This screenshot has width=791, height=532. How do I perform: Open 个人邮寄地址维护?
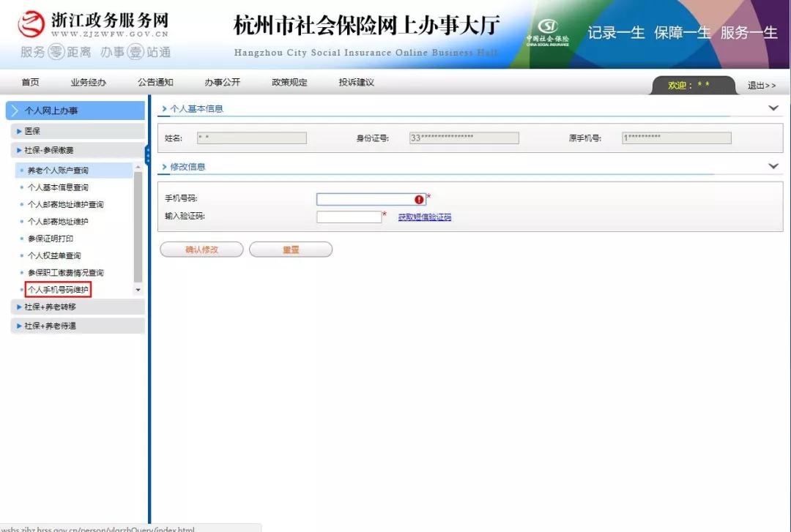pyautogui.click(x=58, y=222)
